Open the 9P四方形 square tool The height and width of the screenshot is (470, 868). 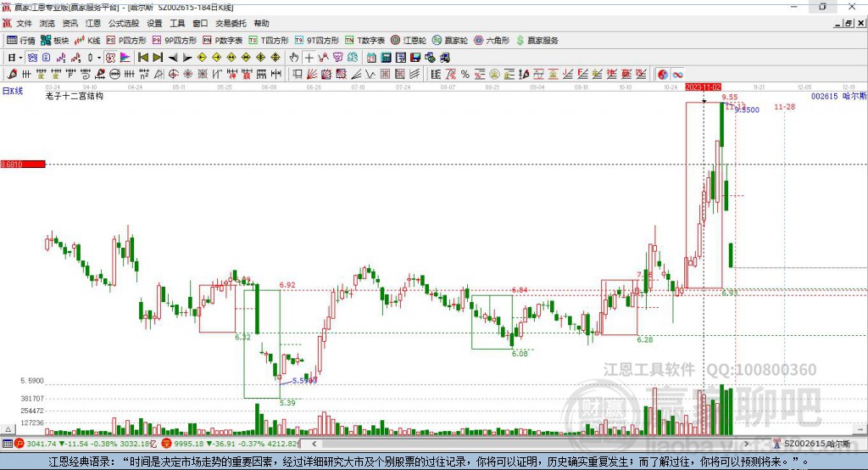(175, 41)
